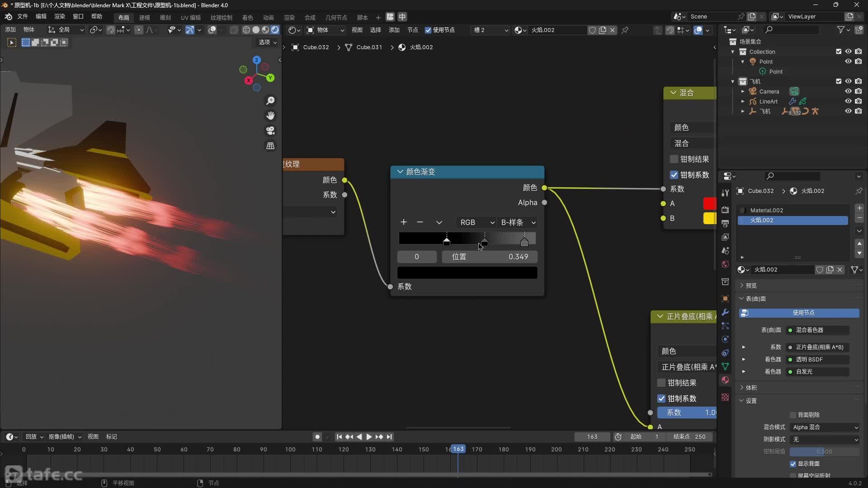Open the Particles properties tab
The width and height of the screenshot is (868, 488).
pos(725,326)
